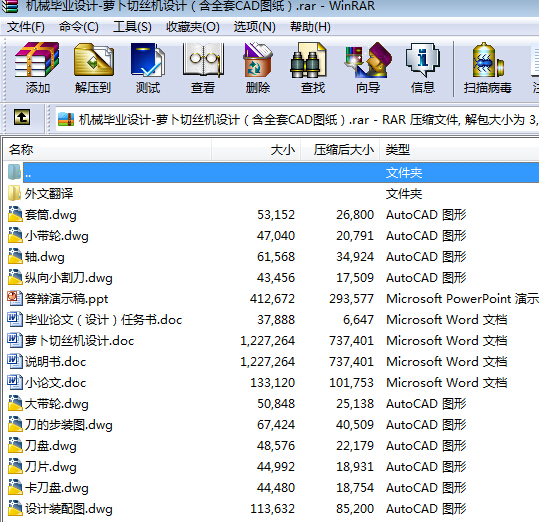Click the Scan Virus (扫描病毒) icon
The width and height of the screenshot is (539, 522).
tap(488, 60)
